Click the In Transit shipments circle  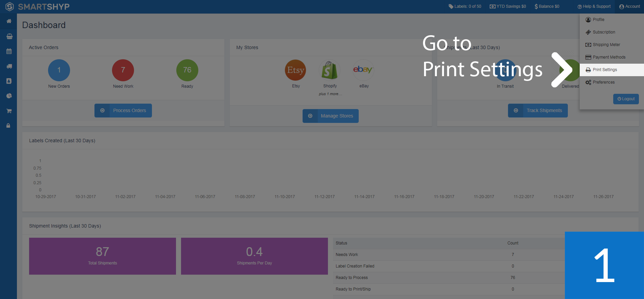[x=505, y=70]
